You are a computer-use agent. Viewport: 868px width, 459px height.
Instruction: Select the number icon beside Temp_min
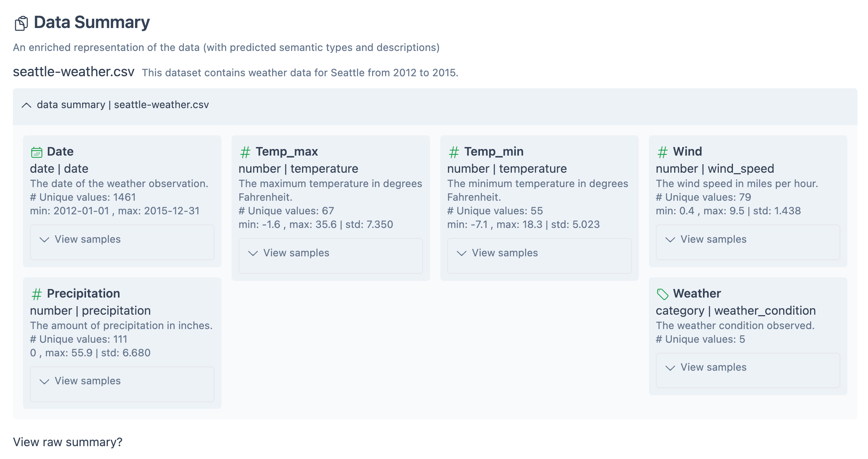(x=453, y=152)
